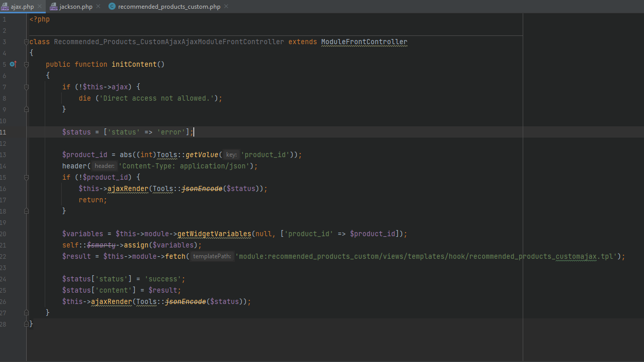Click the getValue method call
Image resolution: width=644 pixels, height=362 pixels.
coord(202,155)
